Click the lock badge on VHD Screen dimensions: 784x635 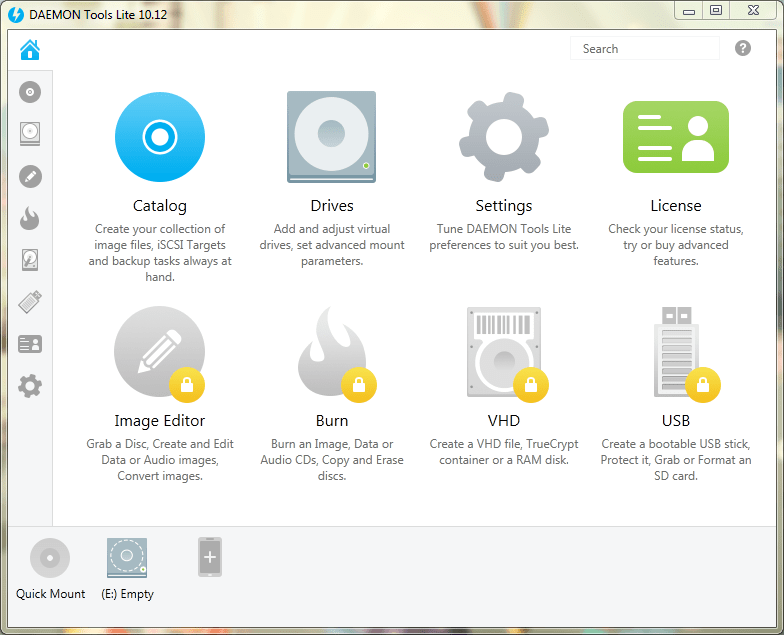531,384
